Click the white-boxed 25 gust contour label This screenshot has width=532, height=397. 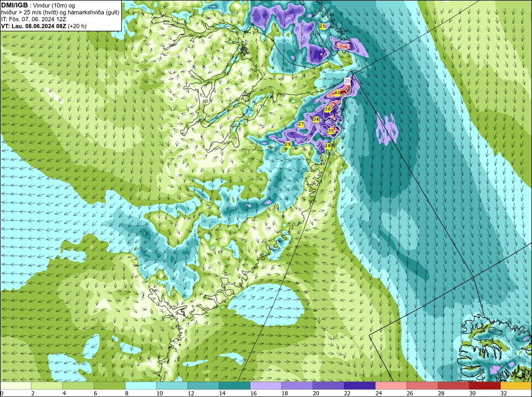pos(347,81)
